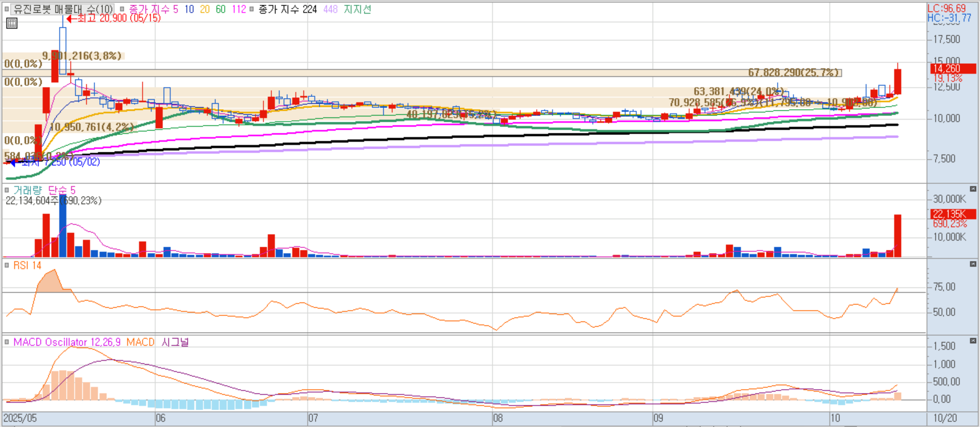Click the MACD 1,500 axis label
The width and height of the screenshot is (980, 427).
pyautogui.click(x=944, y=346)
